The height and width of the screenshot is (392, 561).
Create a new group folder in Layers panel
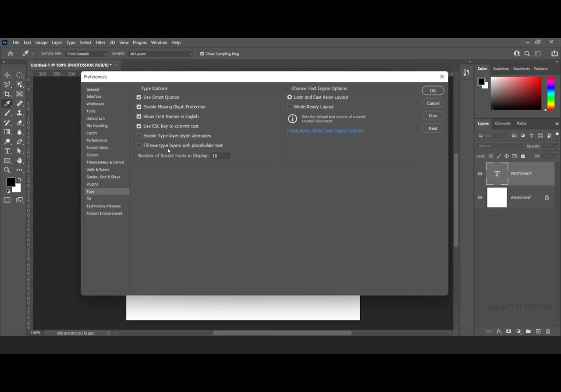pyautogui.click(x=528, y=331)
